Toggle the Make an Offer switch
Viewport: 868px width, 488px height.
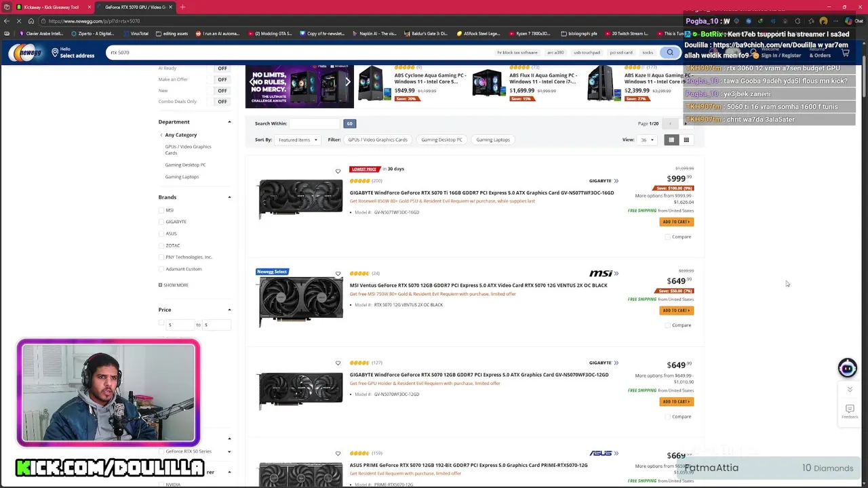point(222,79)
